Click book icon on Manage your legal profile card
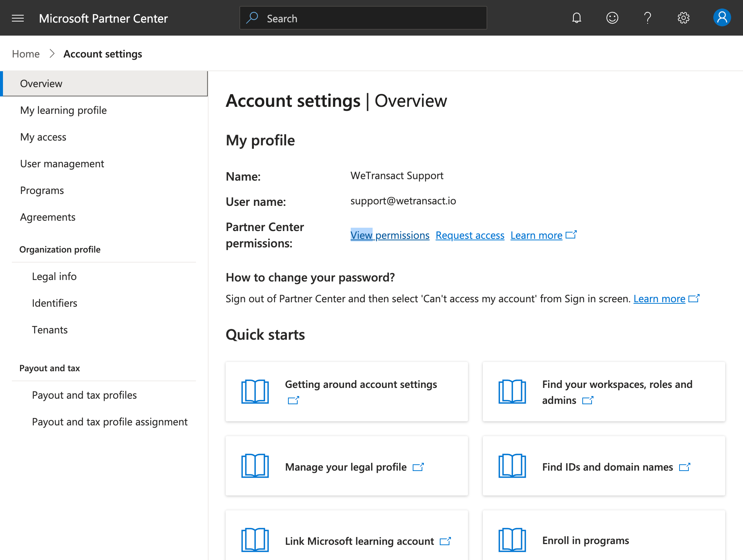 (255, 466)
